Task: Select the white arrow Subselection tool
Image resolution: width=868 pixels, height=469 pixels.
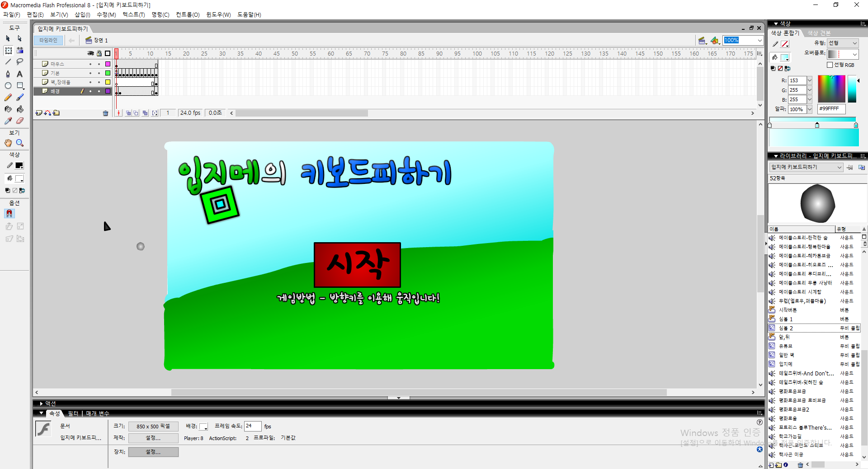Action: click(19, 38)
